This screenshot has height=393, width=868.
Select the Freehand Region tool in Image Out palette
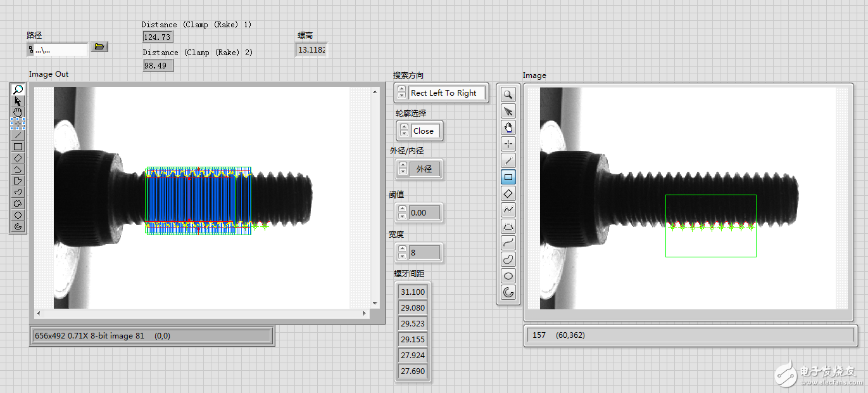(x=18, y=203)
